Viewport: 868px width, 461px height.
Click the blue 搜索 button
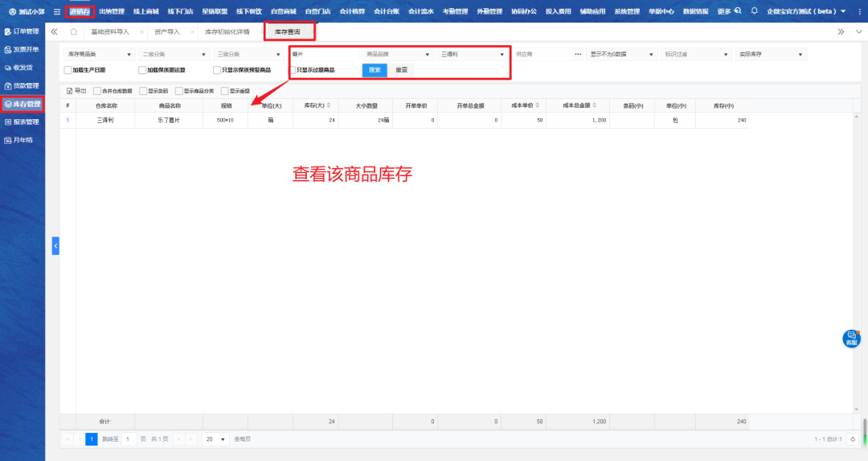375,70
